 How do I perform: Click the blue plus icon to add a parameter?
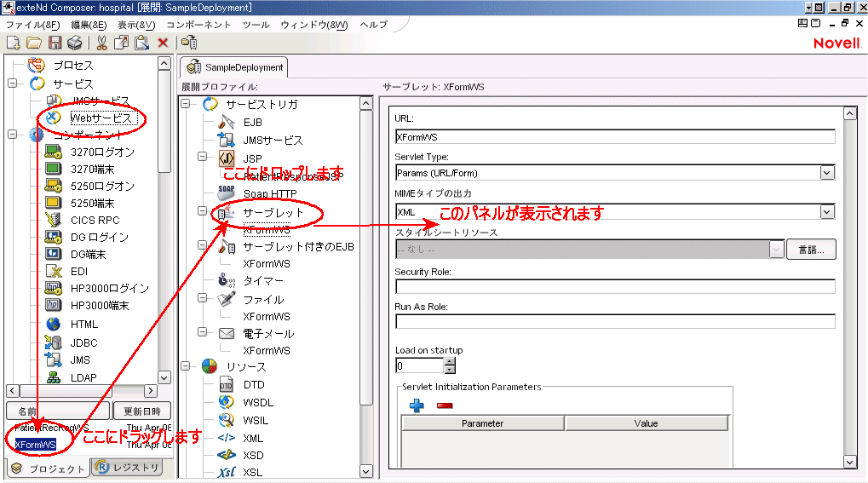417,405
